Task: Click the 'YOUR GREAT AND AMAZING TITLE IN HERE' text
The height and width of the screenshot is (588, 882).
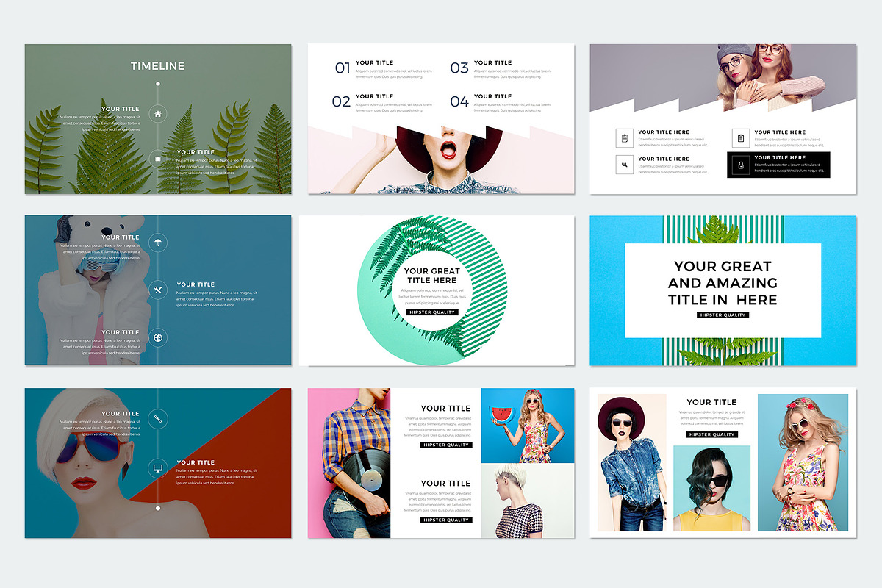Action: [723, 283]
